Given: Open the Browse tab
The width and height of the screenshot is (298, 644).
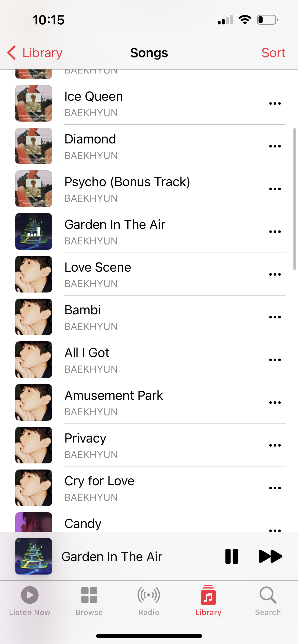Looking at the screenshot, I should [x=89, y=601].
